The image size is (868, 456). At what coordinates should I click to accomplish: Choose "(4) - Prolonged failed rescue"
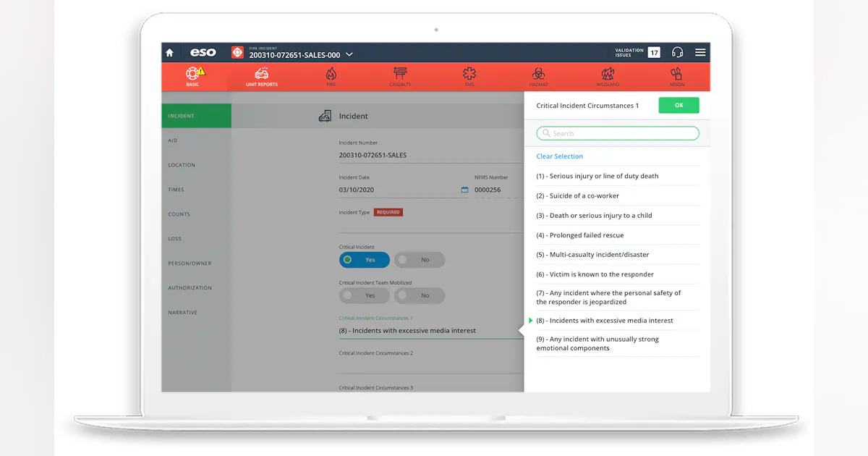(618, 235)
